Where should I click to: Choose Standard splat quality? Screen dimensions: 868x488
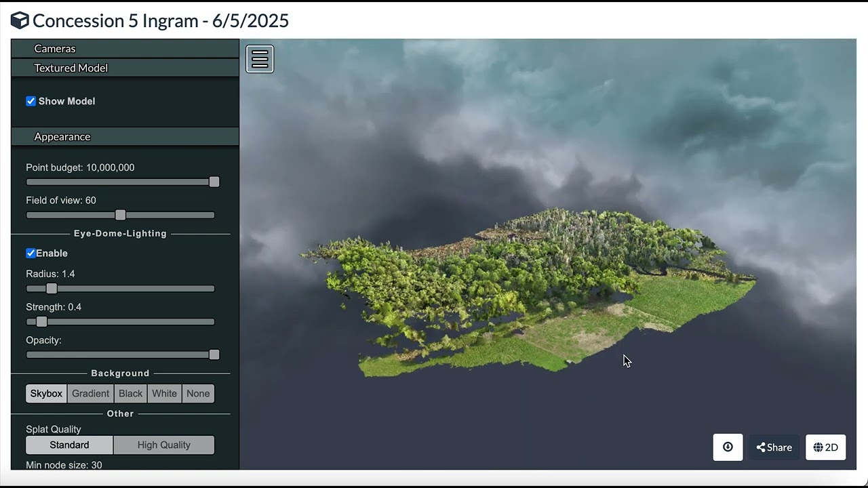point(69,445)
